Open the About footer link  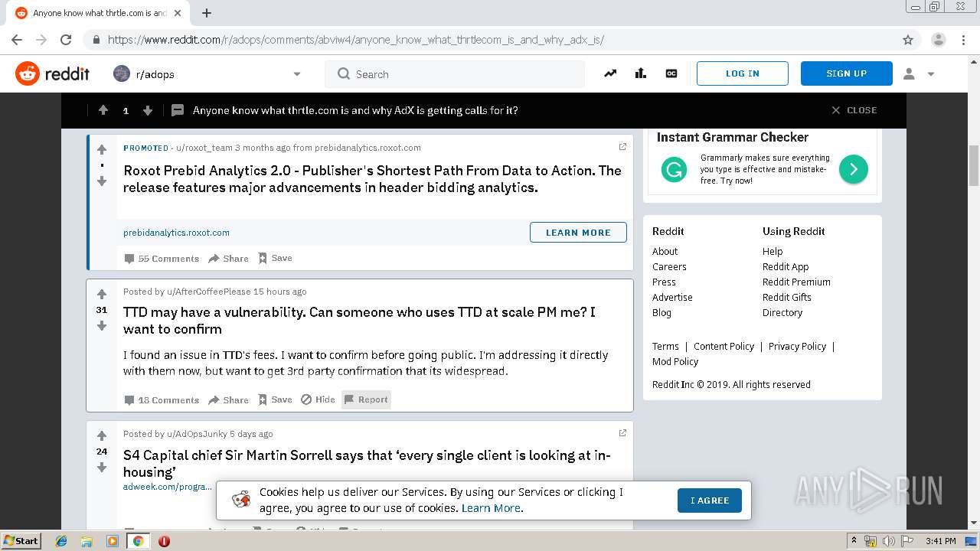665,251
